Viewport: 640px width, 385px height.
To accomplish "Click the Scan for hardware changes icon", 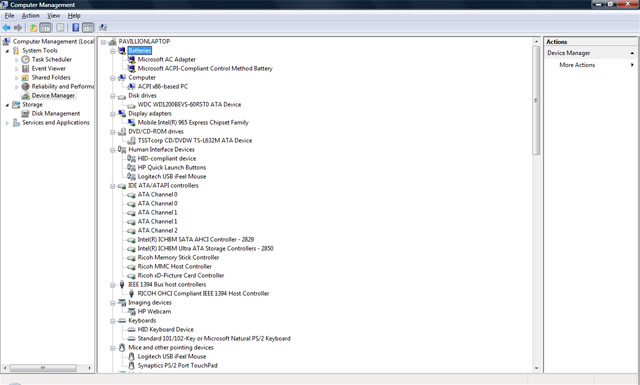I will [x=103, y=28].
